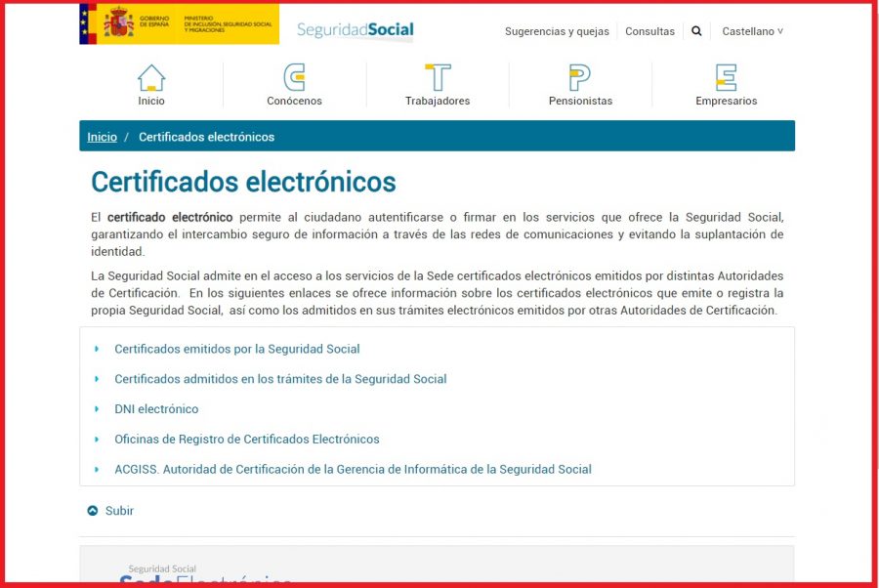The width and height of the screenshot is (879, 588).
Task: Open the Consultas menu item
Action: pyautogui.click(x=649, y=31)
